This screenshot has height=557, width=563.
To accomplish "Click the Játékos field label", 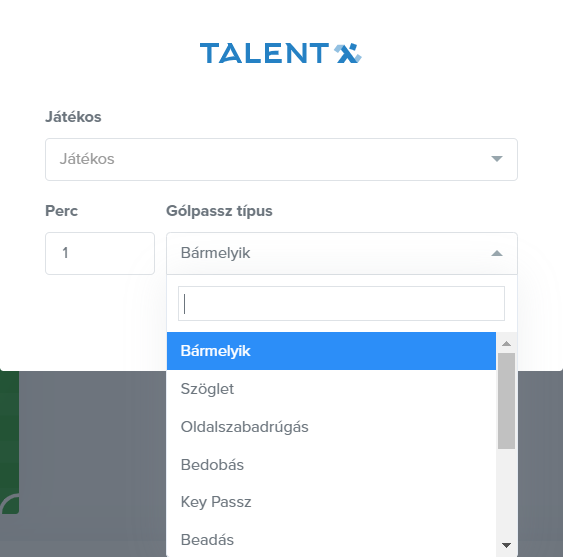I will click(x=73, y=117).
